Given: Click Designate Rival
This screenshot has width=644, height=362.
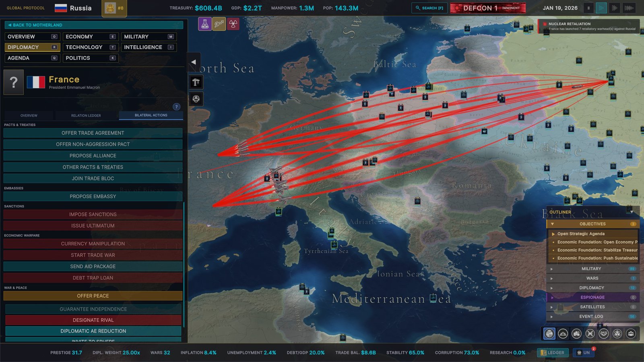Looking at the screenshot, I should (x=93, y=320).
